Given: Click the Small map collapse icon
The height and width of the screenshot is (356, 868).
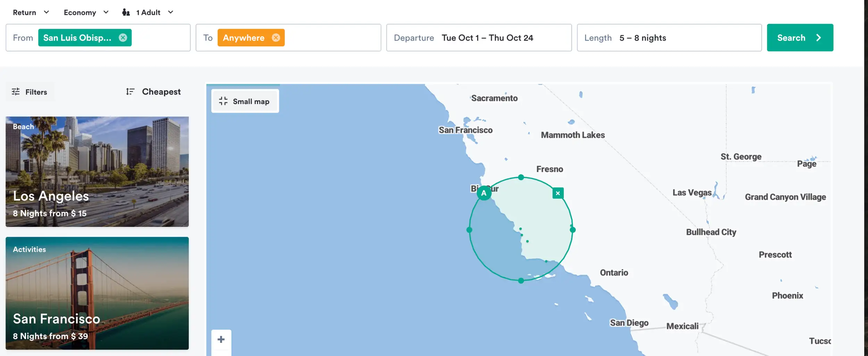Looking at the screenshot, I should (x=223, y=101).
